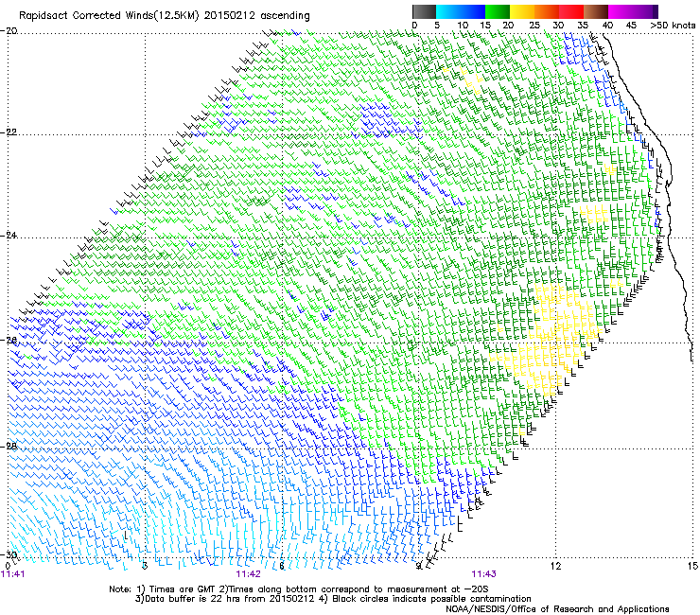700x615 pixels.
Task: Click the '-22' latitude axis label
Action: coord(9,132)
